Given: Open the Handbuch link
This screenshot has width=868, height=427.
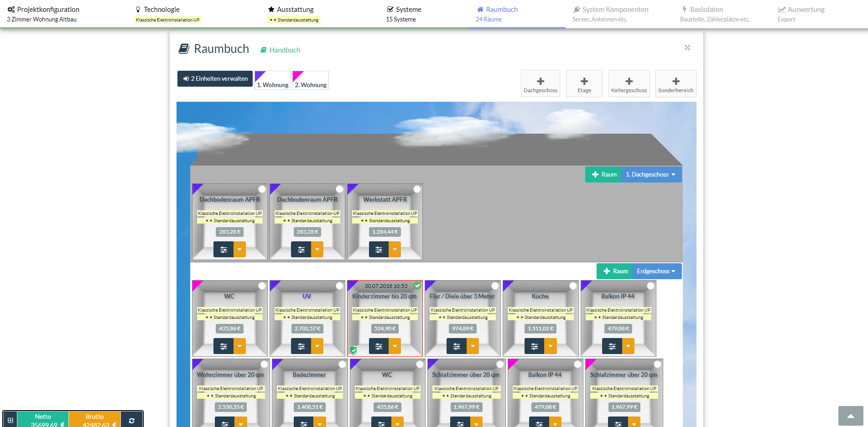Looking at the screenshot, I should click(x=281, y=50).
